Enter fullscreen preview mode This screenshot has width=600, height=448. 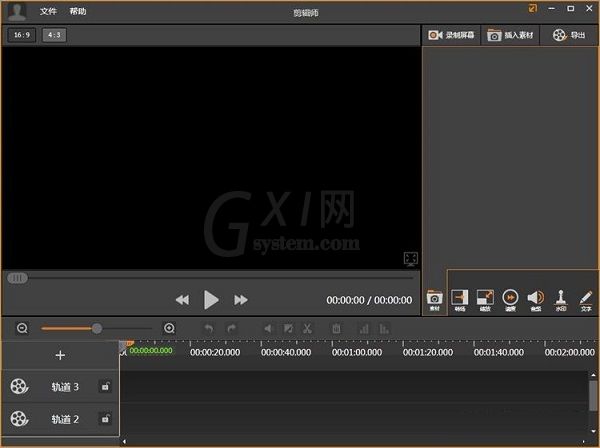click(x=411, y=259)
